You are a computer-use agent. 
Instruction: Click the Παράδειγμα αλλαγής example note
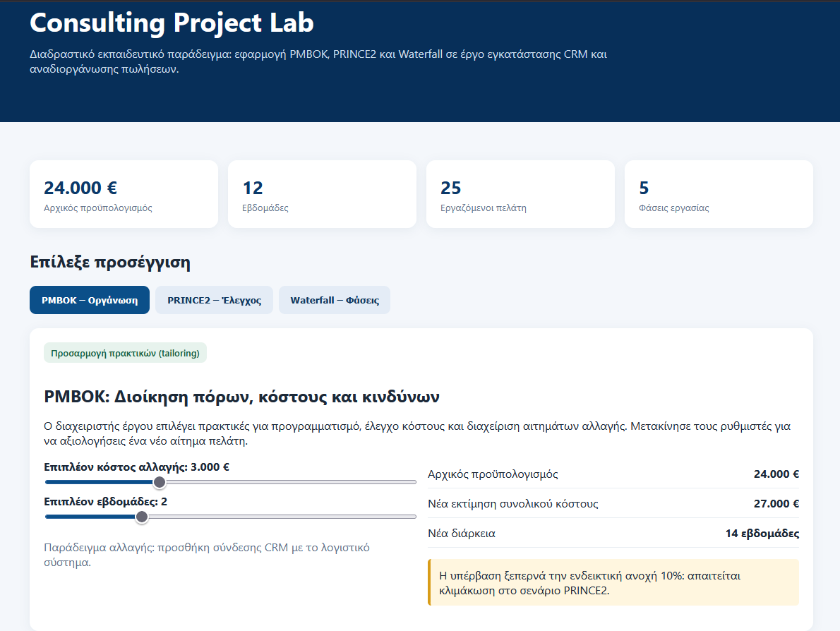point(207,555)
